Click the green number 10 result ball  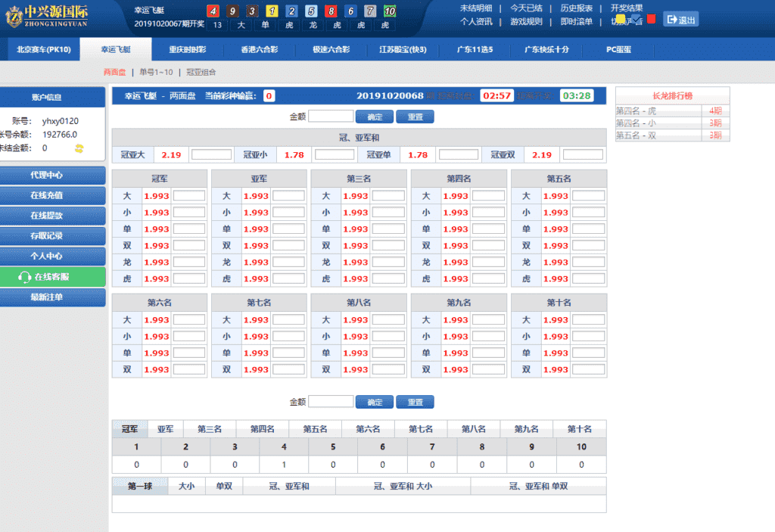point(389,11)
